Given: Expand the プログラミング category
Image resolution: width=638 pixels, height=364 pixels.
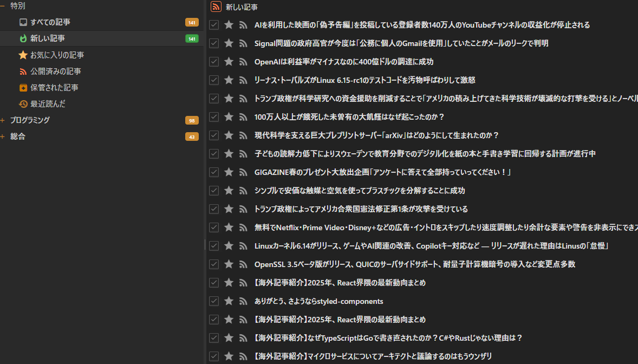Looking at the screenshot, I should tap(3, 120).
